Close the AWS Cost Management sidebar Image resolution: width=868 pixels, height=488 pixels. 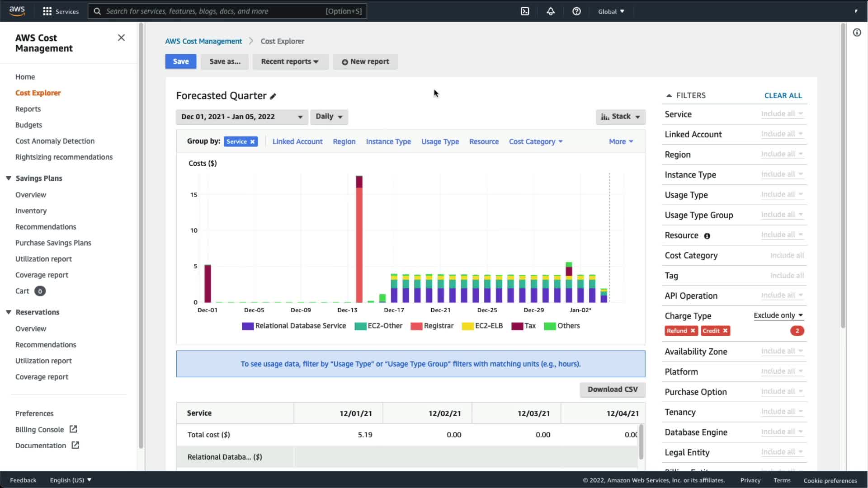click(121, 38)
